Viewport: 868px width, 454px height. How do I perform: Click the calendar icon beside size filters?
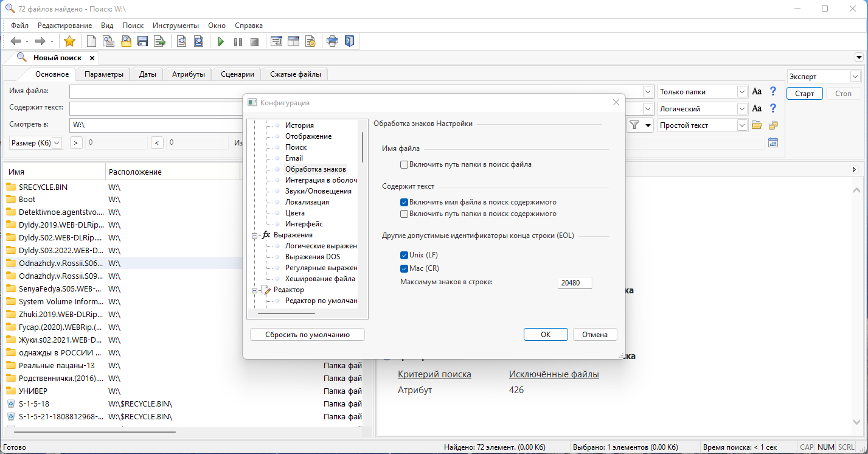773,142
